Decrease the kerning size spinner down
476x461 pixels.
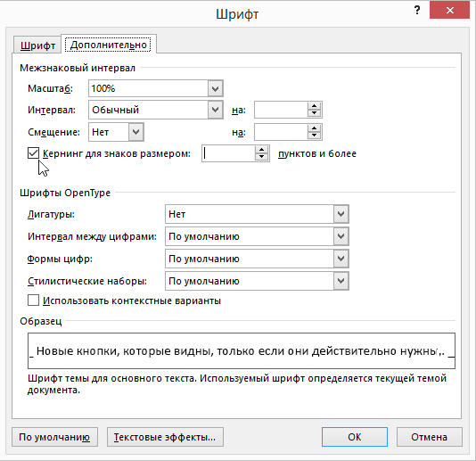pos(261,157)
